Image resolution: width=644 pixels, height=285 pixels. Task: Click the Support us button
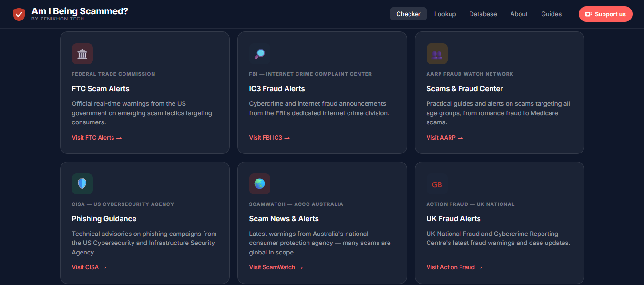605,14
